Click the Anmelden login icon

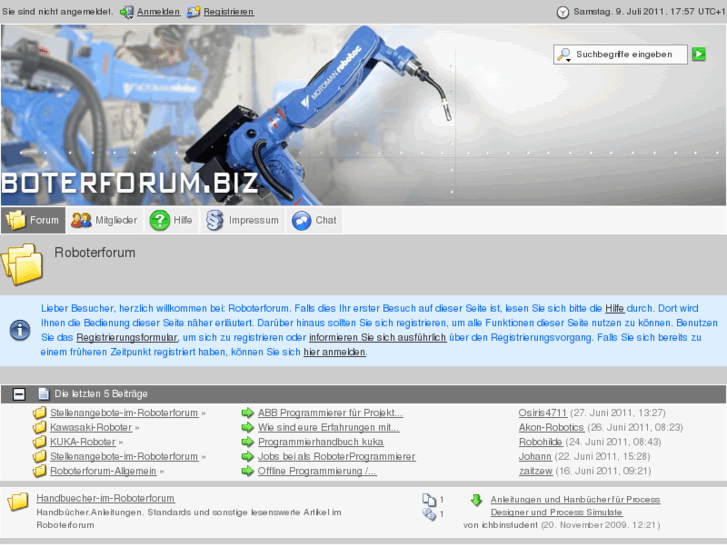click(127, 12)
